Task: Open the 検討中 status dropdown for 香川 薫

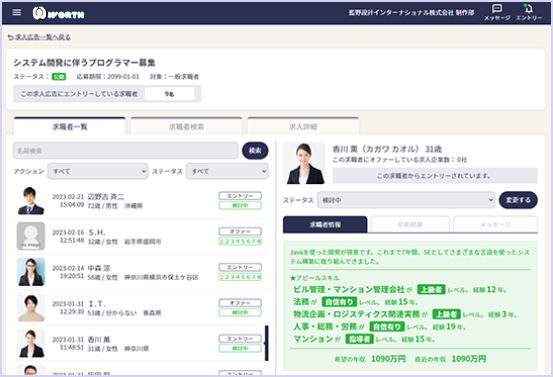Action: (x=406, y=200)
